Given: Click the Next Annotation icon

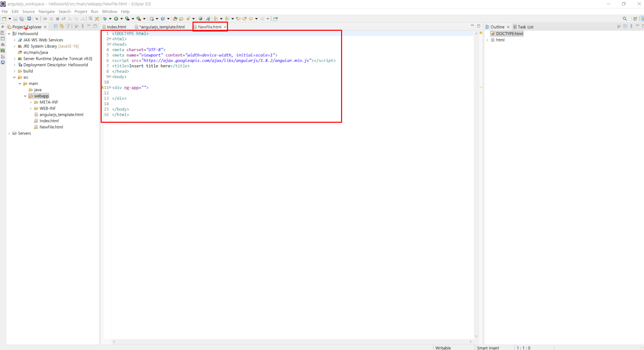Looking at the screenshot, I should pyautogui.click(x=215, y=19).
